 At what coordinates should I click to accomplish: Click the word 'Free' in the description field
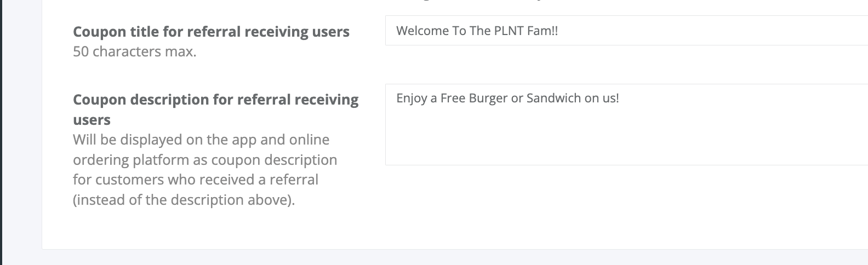[x=453, y=99]
